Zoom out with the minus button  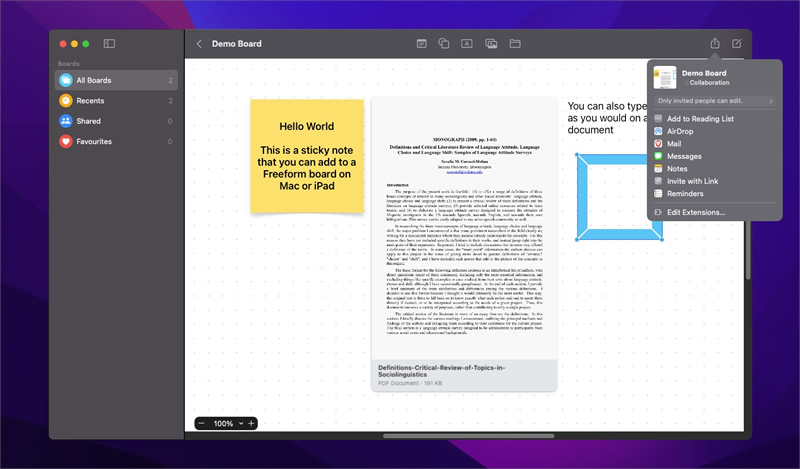click(202, 424)
